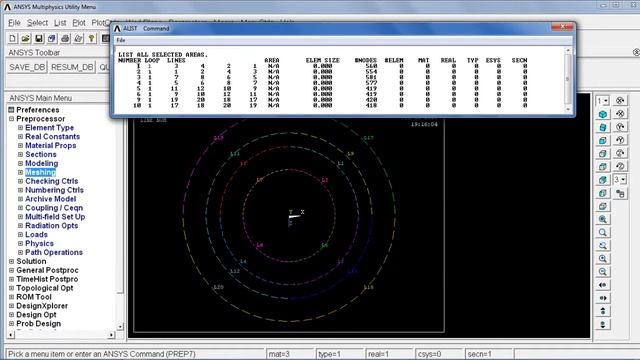
Task: Expand the Solution node
Action: pos(11,261)
